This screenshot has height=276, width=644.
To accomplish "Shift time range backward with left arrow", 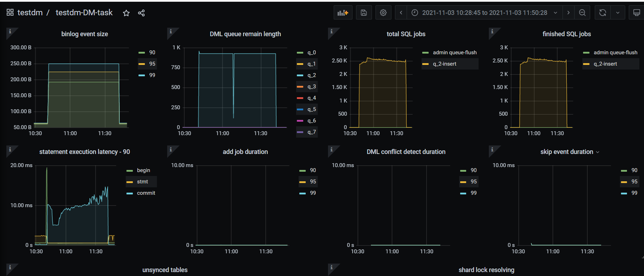I will (x=401, y=13).
